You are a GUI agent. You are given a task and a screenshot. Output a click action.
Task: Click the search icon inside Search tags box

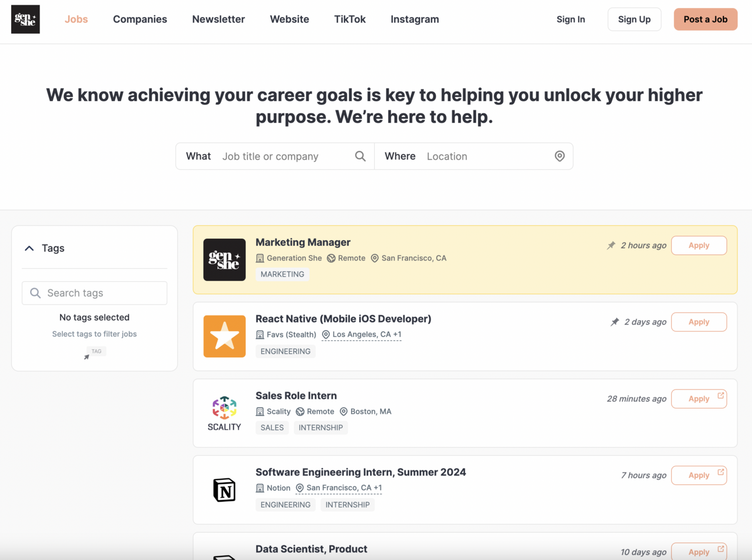click(36, 293)
